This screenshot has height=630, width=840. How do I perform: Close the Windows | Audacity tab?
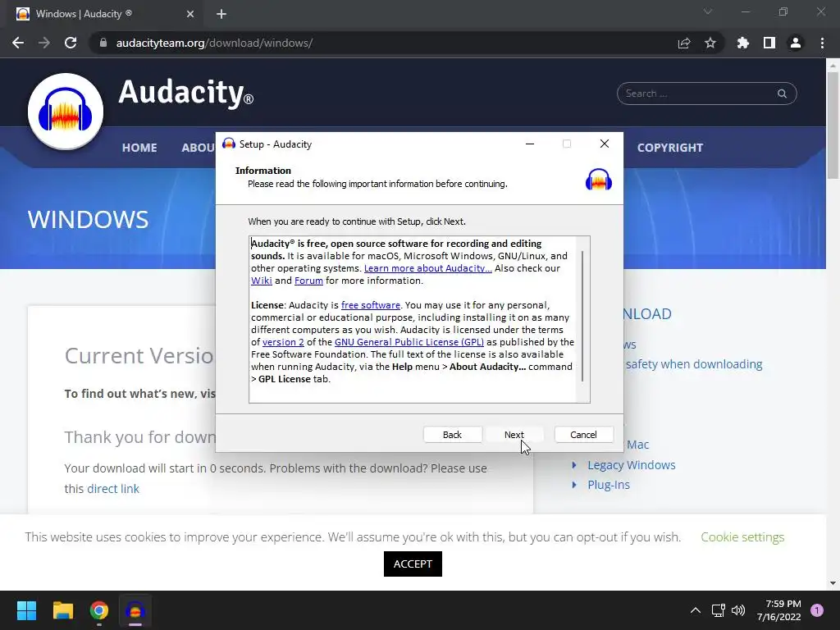(x=190, y=14)
